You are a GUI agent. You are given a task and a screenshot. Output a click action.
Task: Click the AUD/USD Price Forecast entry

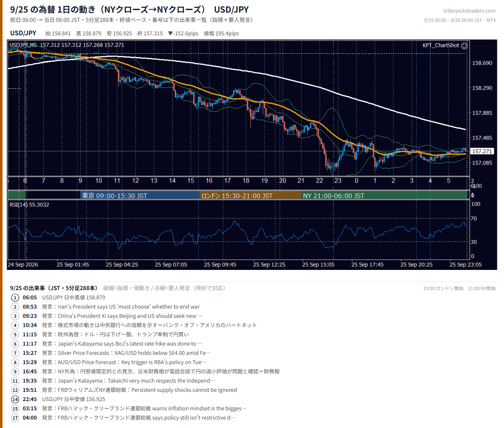pos(124,362)
